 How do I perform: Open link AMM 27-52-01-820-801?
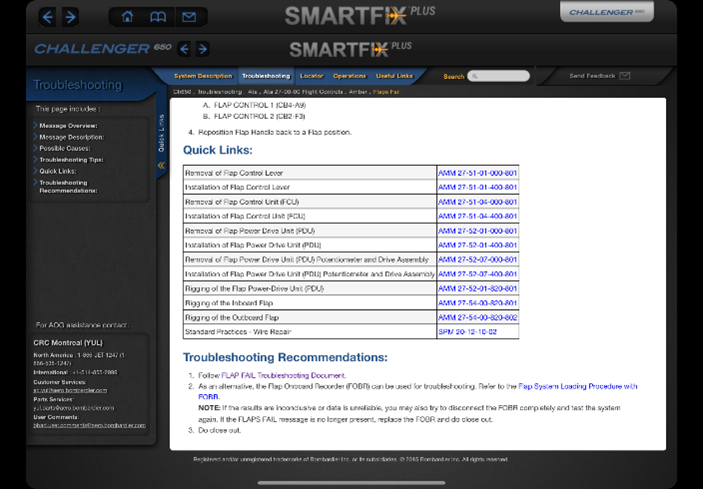[477, 289]
